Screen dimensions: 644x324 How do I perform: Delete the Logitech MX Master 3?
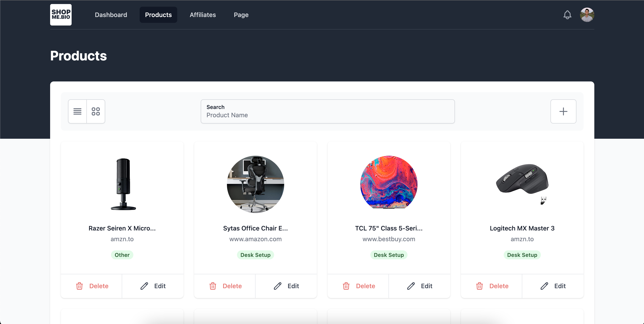coord(492,286)
